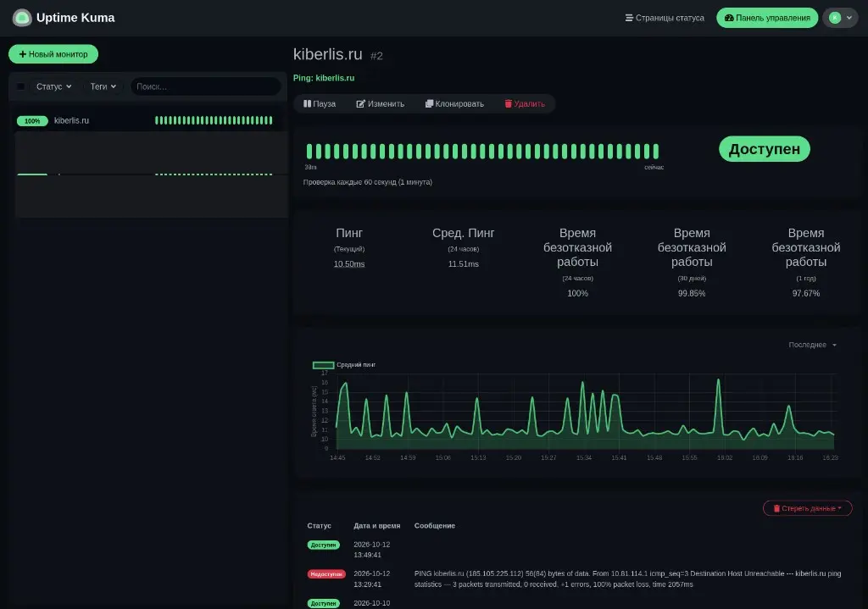Viewport: 868px width, 609px height.
Task: Click the Uptime Kuma logo icon
Action: (22, 18)
